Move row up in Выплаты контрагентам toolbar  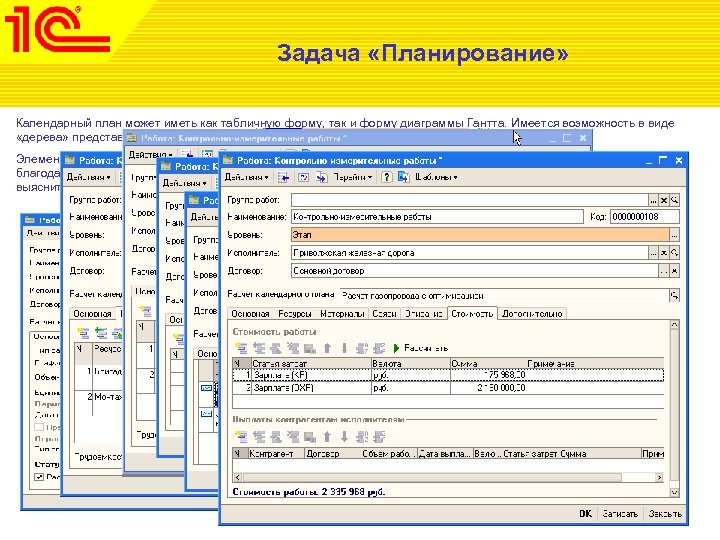(x=327, y=436)
